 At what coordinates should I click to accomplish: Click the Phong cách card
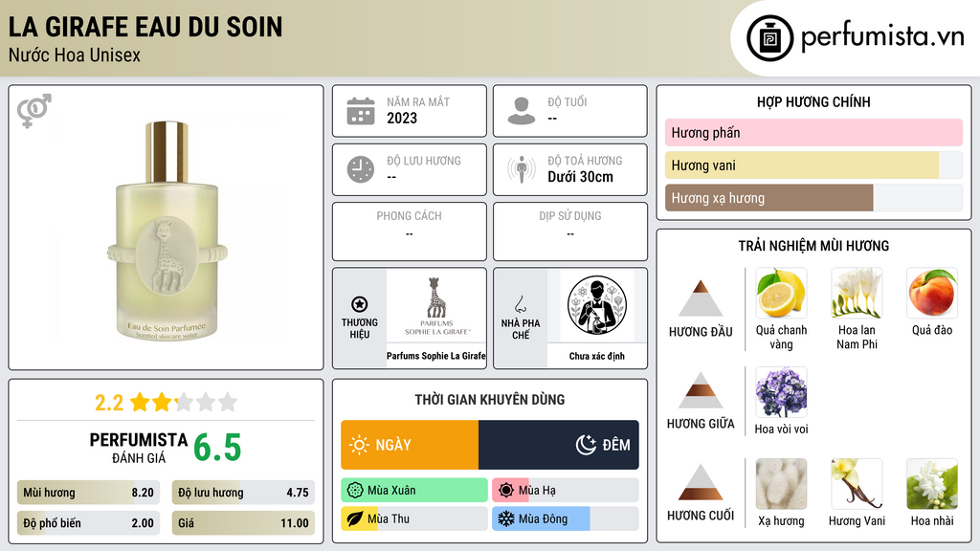coord(410,231)
